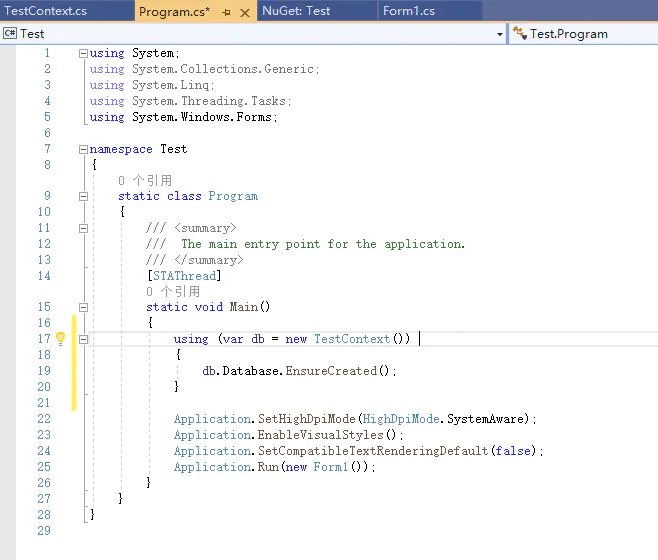658x560 pixels.
Task: Click the references CodeLens above Main method
Action: point(173,291)
